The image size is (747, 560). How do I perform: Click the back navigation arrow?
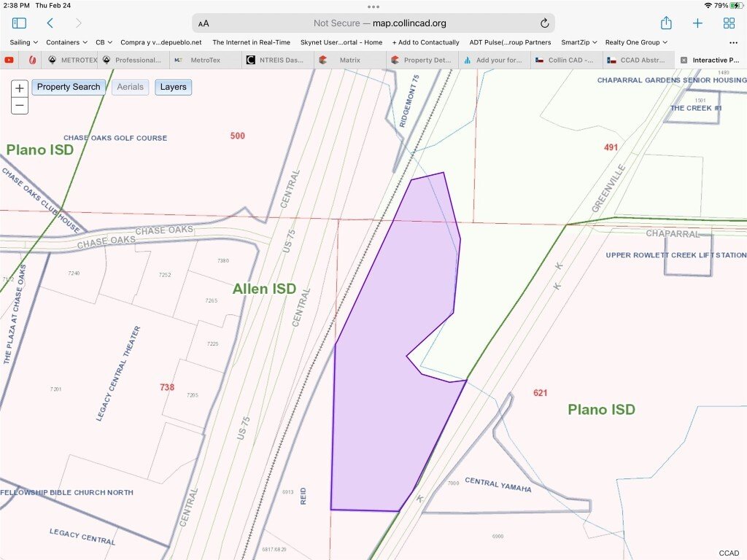[x=50, y=23]
